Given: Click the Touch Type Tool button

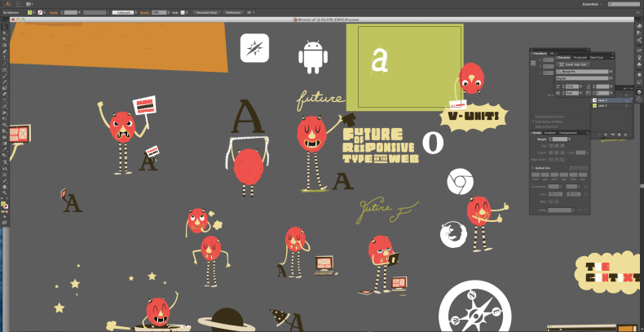Looking at the screenshot, I should [573, 64].
